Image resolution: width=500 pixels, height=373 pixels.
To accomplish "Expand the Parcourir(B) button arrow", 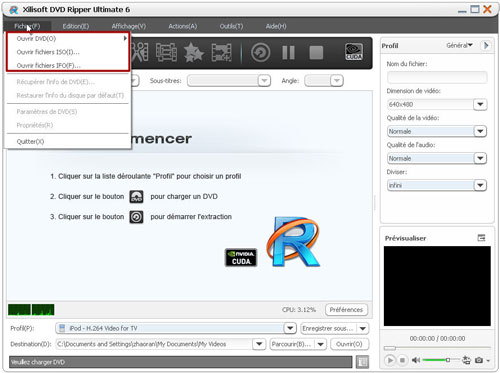I will tap(320, 344).
